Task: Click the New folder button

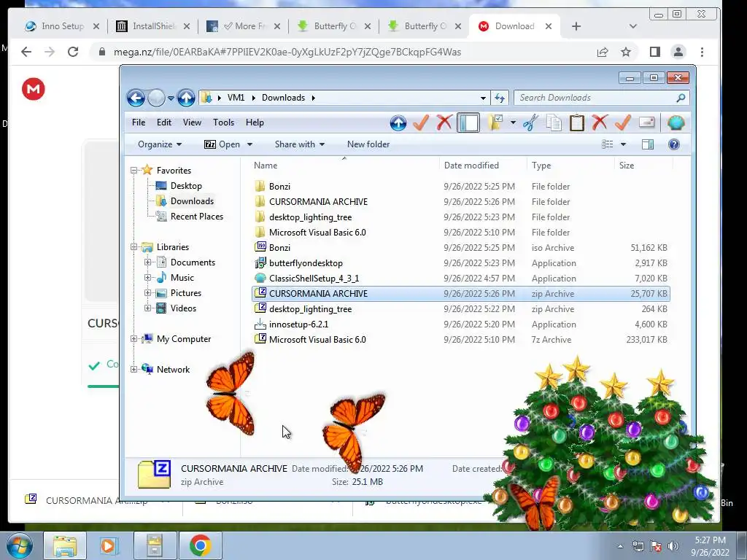Action: (x=368, y=144)
